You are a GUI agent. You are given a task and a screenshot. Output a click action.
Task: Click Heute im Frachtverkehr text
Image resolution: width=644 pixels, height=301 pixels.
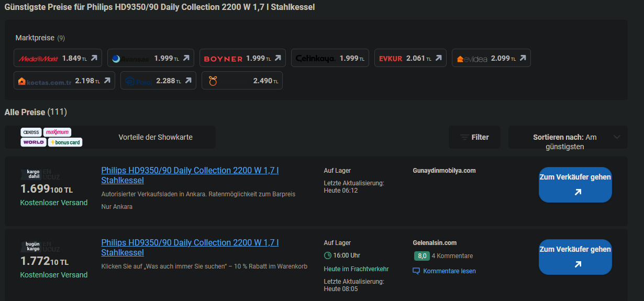[x=356, y=269]
